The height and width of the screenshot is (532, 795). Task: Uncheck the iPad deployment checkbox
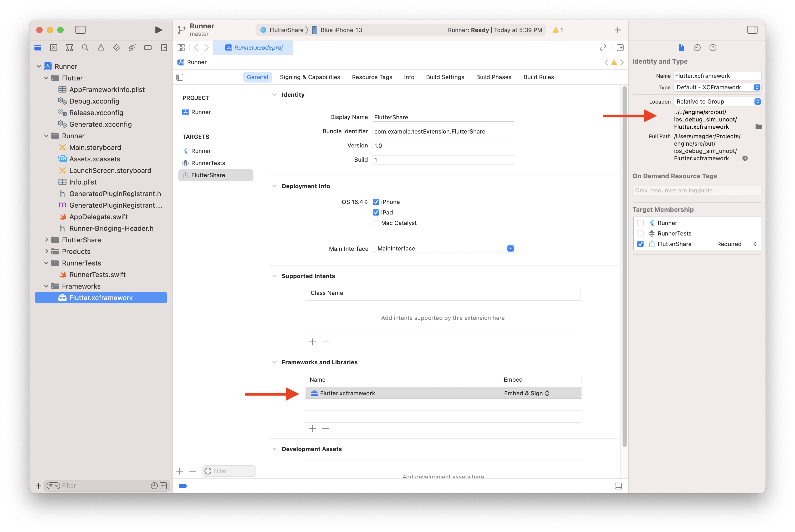pyautogui.click(x=376, y=212)
